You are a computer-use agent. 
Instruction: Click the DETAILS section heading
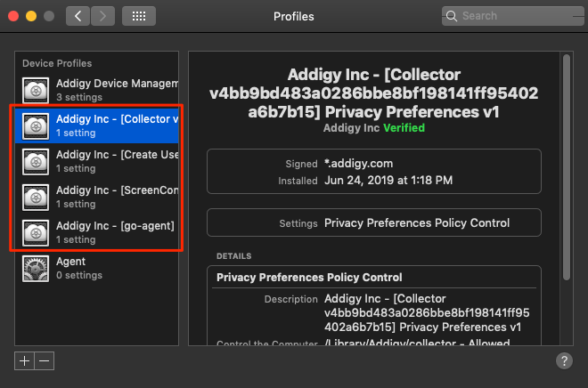(x=234, y=256)
